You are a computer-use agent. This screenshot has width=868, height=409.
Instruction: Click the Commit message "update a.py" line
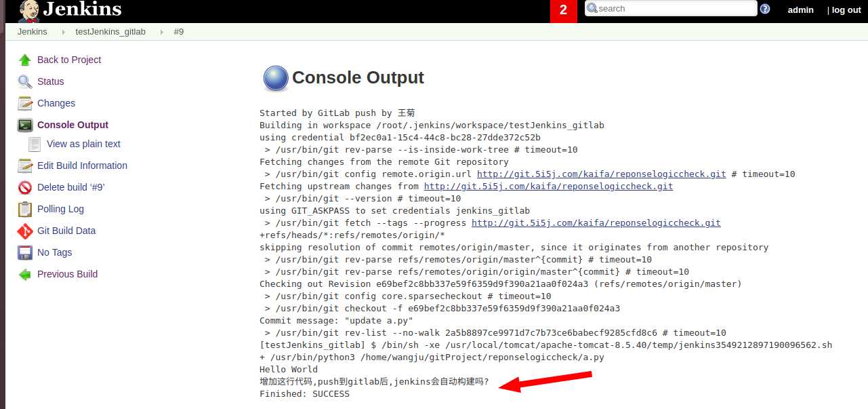coord(336,321)
